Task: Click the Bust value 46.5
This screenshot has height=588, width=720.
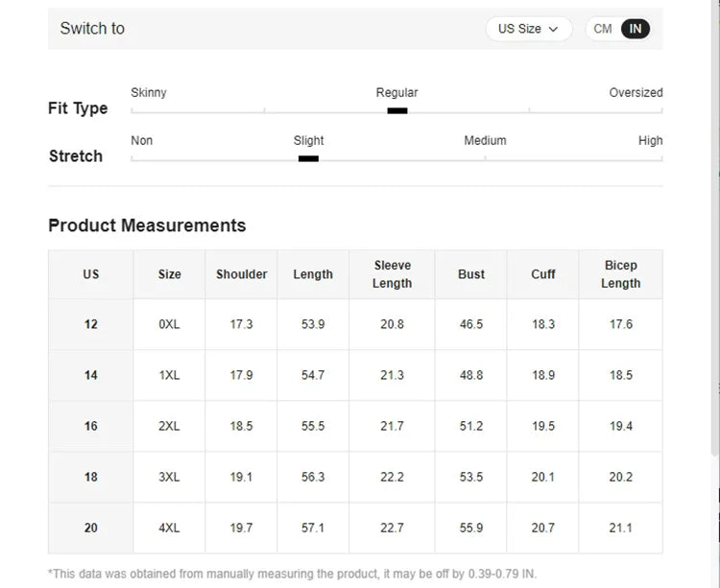Action: coord(470,324)
